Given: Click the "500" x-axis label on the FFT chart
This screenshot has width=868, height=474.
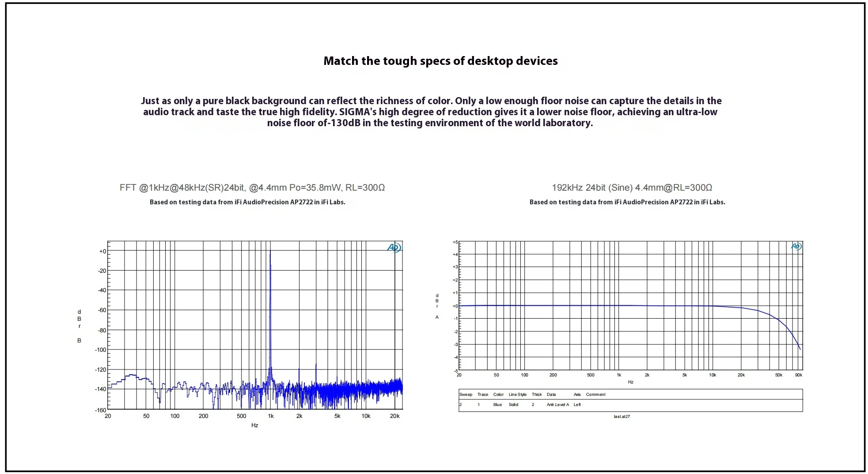Looking at the screenshot, I should (x=241, y=416).
